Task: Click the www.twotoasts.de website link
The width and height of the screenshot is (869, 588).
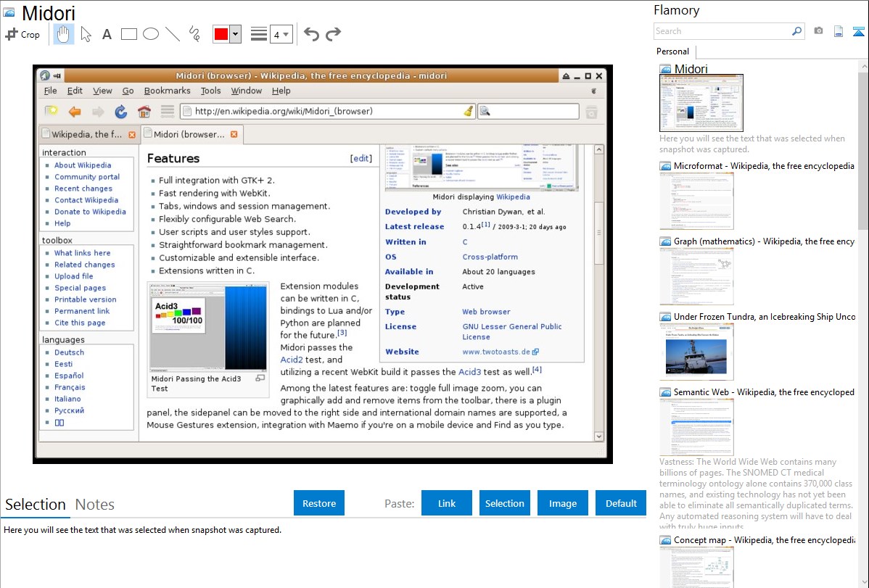Action: coord(497,352)
